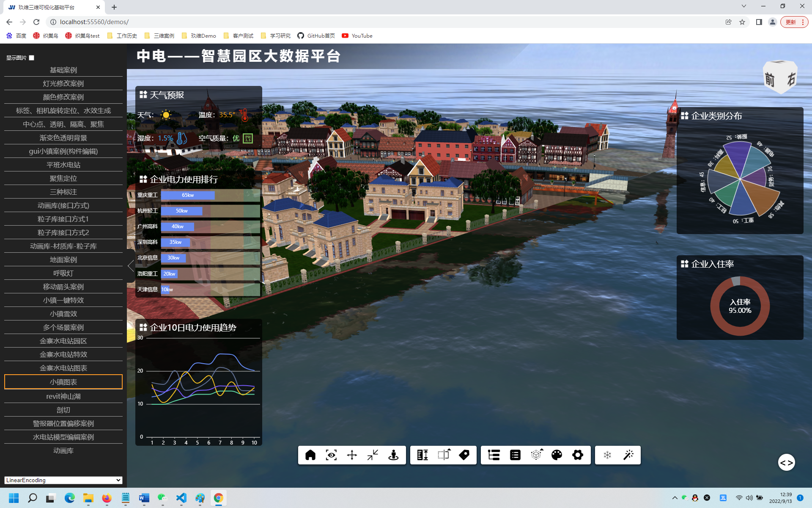812x508 pixels.
Task: Click the round code toggle button
Action: coord(786,463)
